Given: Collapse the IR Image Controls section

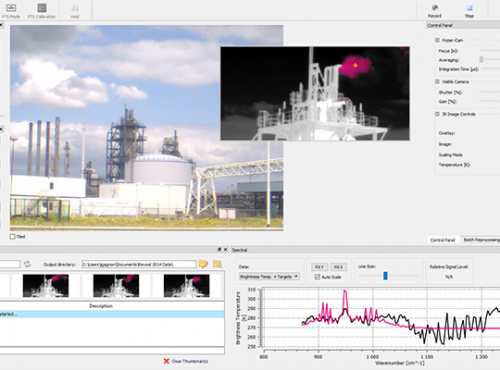Looking at the screenshot, I should (437, 114).
